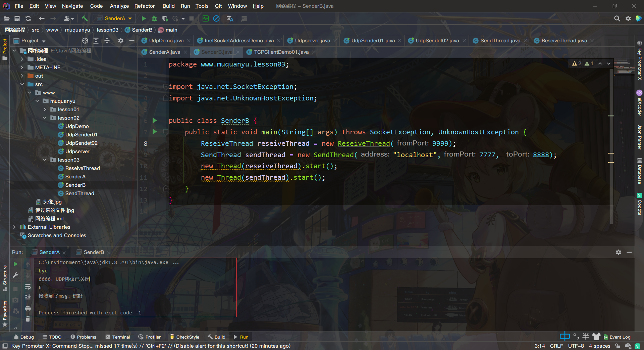Viewport: 644px width, 350px height.
Task: Open the Git menu
Action: click(218, 6)
